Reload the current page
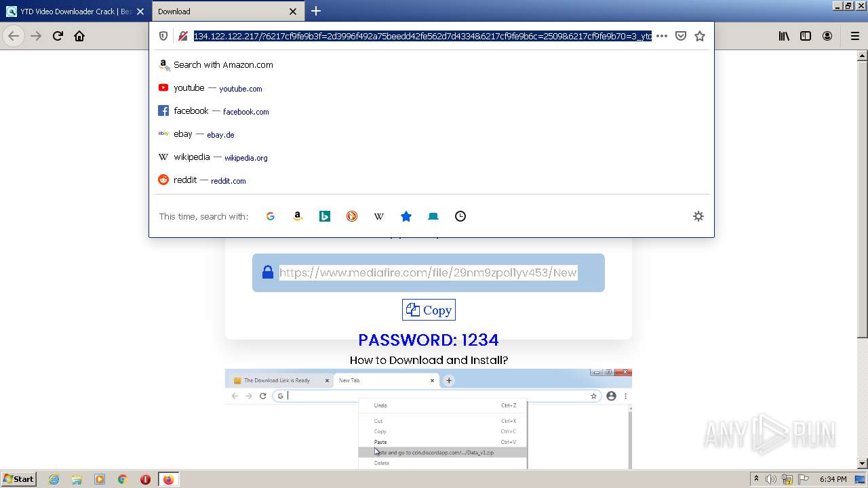The width and height of the screenshot is (868, 488). (58, 36)
